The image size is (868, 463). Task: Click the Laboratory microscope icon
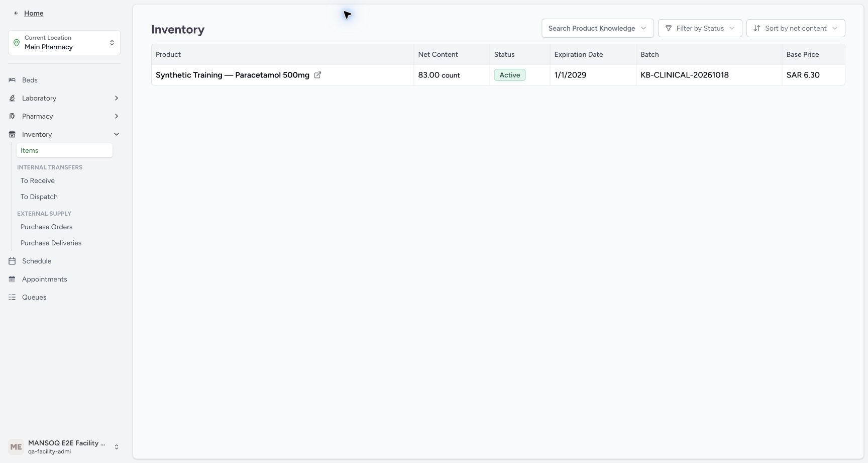12,98
